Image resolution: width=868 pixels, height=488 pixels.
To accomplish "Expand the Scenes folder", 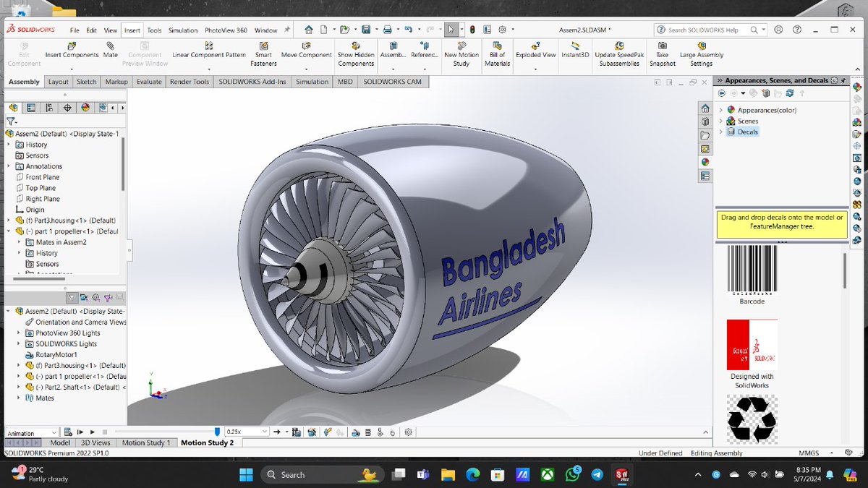I will tap(721, 121).
